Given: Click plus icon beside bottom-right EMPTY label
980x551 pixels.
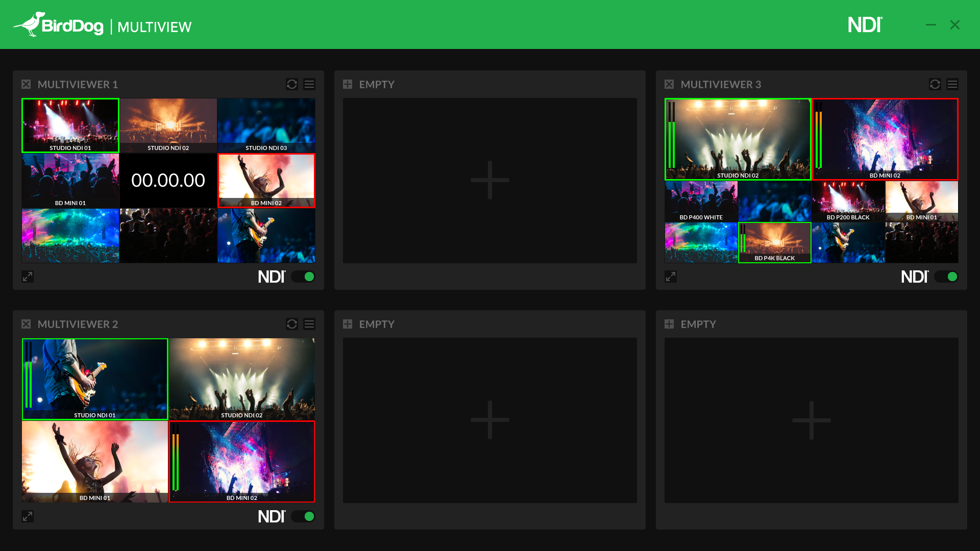Looking at the screenshot, I should (669, 324).
